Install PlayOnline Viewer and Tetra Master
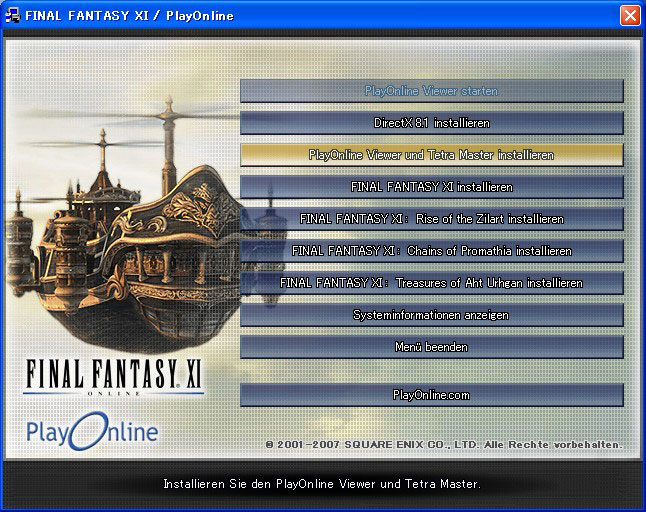Screen dimensions: 646x512 (x=432, y=155)
